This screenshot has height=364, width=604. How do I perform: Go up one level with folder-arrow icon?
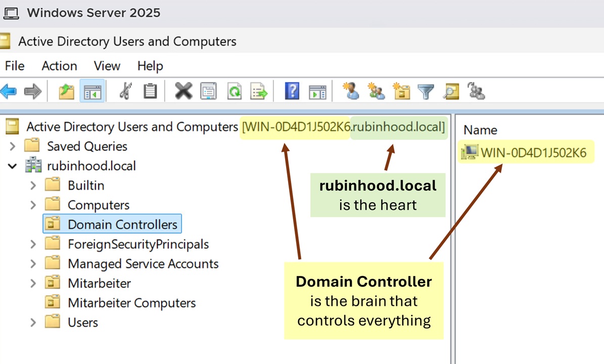[66, 92]
